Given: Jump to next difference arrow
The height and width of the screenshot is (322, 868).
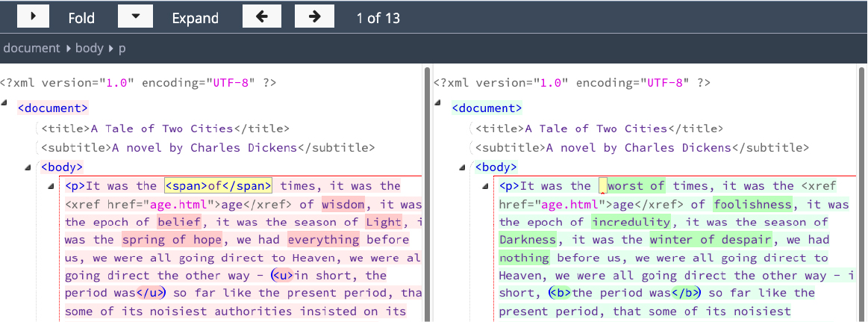Looking at the screenshot, I should pyautogui.click(x=314, y=16).
